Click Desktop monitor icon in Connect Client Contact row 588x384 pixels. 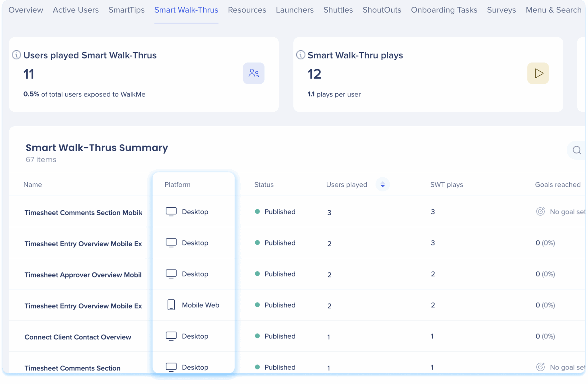point(171,336)
